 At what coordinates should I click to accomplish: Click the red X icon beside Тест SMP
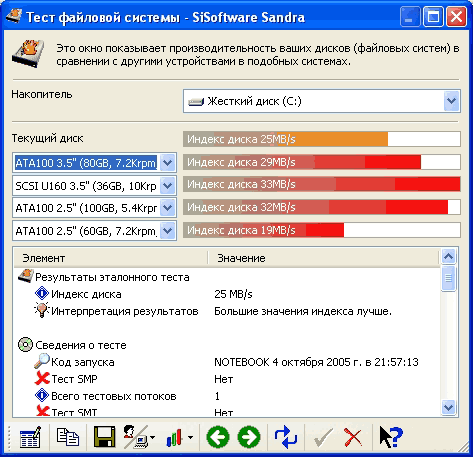[x=42, y=379]
